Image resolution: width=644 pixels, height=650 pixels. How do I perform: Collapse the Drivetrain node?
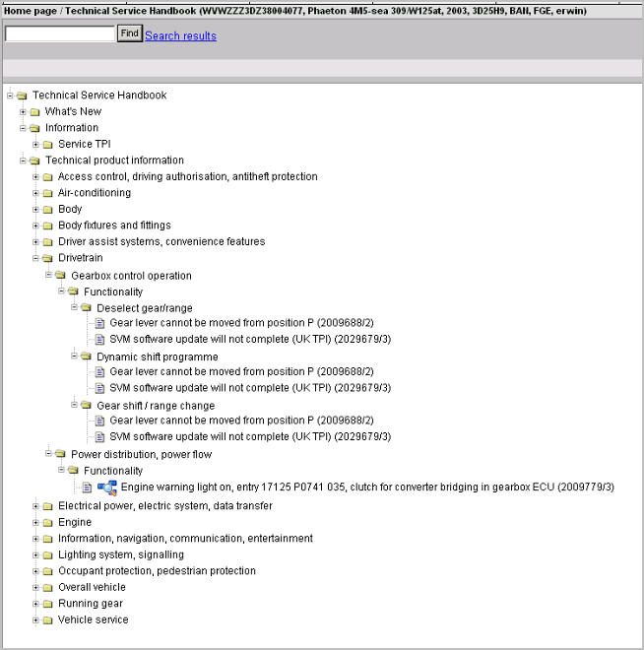point(36,258)
